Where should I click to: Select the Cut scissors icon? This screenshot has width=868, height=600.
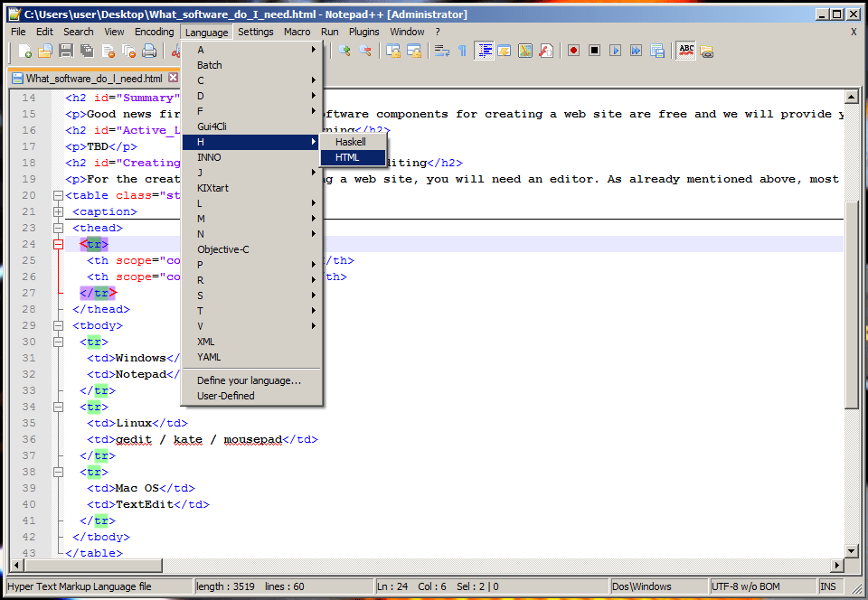177,51
